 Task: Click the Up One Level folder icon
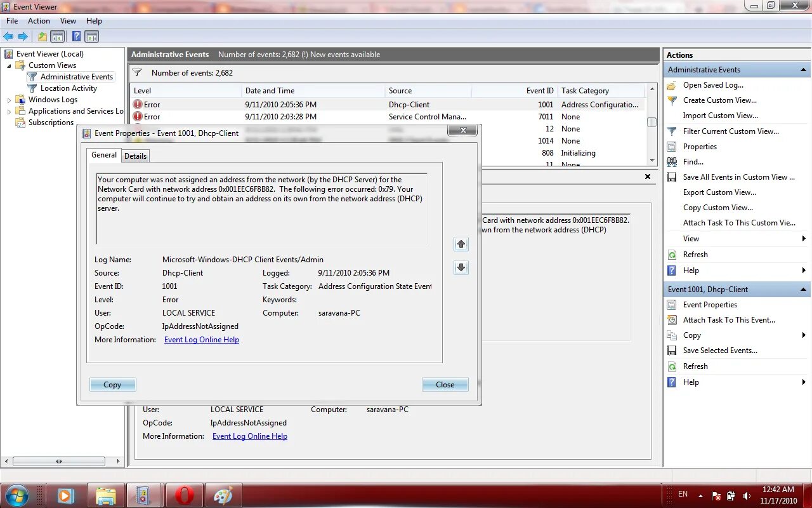pos(43,37)
